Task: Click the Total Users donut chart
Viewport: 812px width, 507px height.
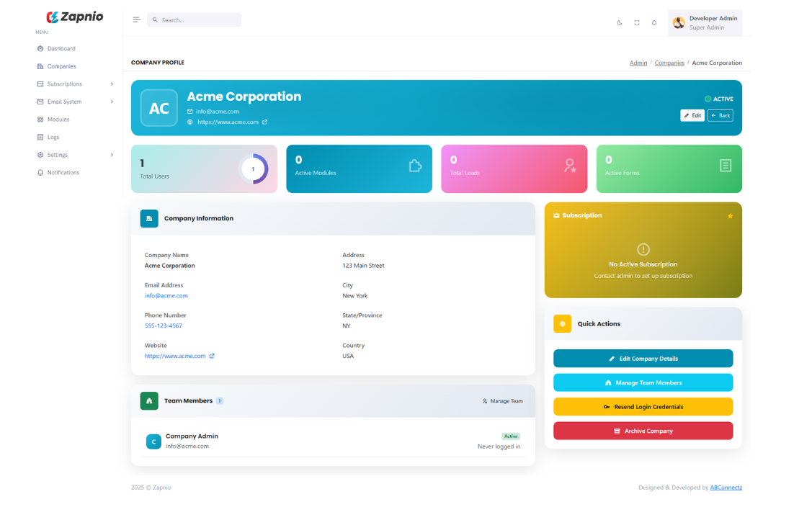Action: (253, 169)
